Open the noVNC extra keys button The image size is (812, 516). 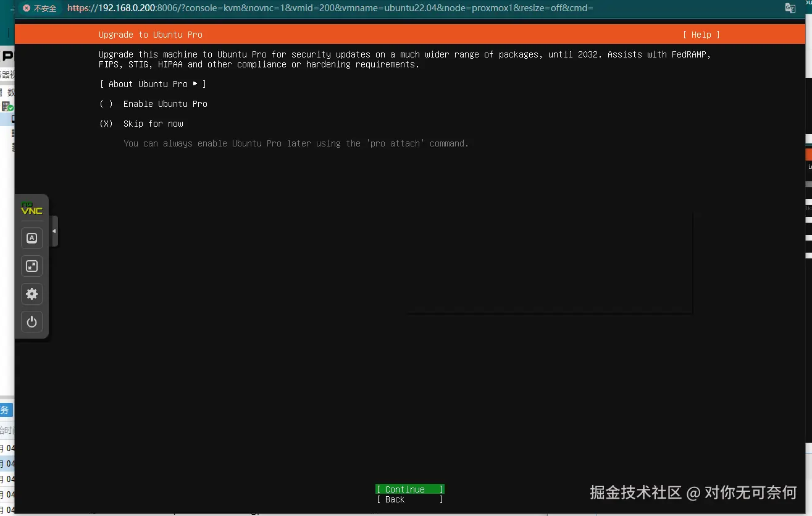click(31, 238)
